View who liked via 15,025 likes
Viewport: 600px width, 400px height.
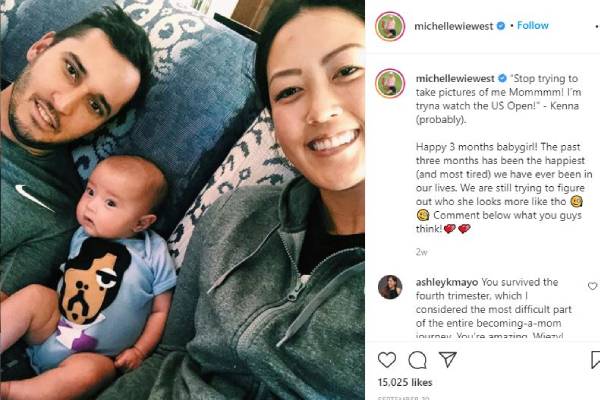[x=405, y=382]
